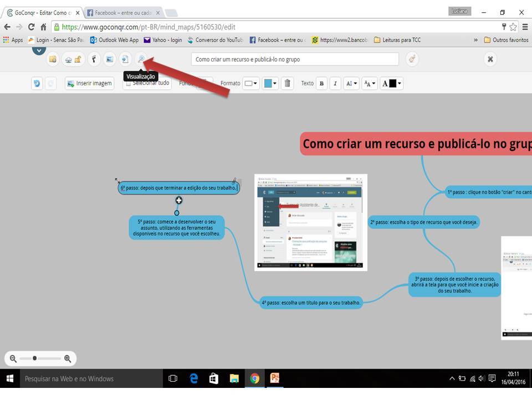
Task: Open the black text color dropdown
Action: click(x=392, y=84)
